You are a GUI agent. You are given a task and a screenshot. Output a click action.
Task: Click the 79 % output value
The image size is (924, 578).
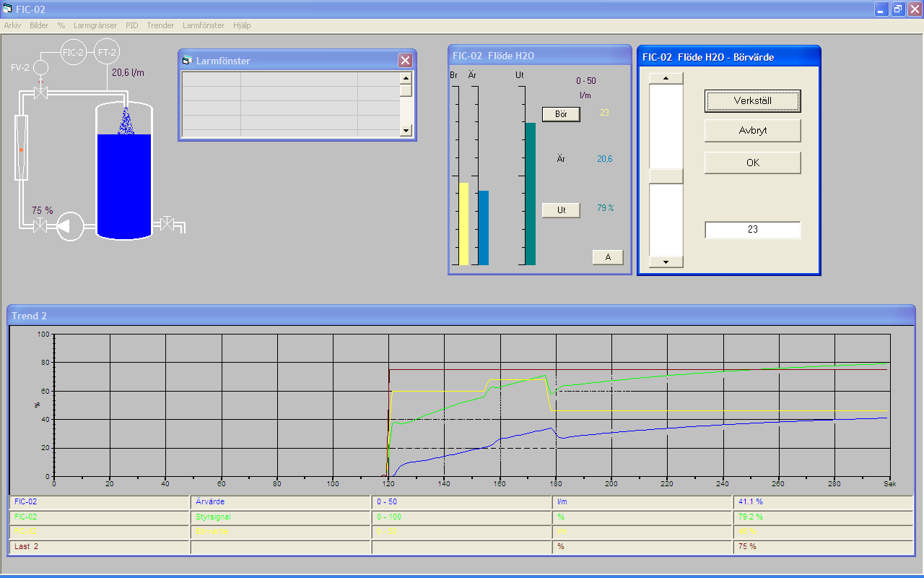coord(605,208)
